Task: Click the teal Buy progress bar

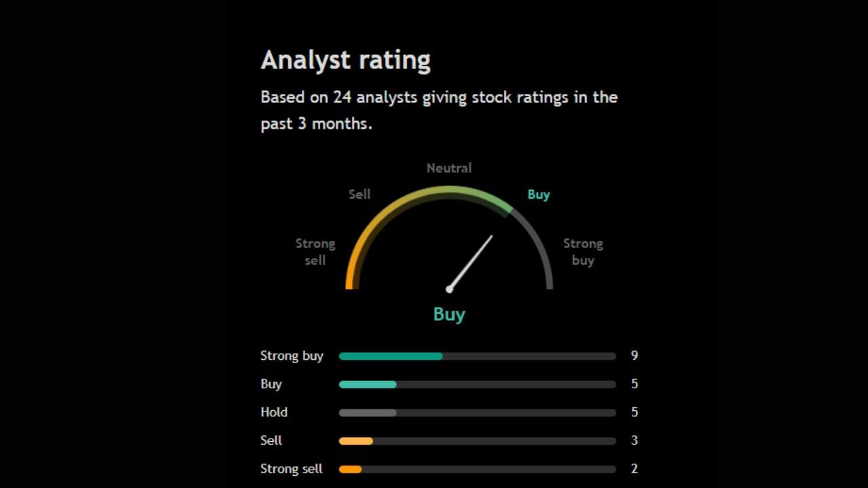Action: [368, 384]
